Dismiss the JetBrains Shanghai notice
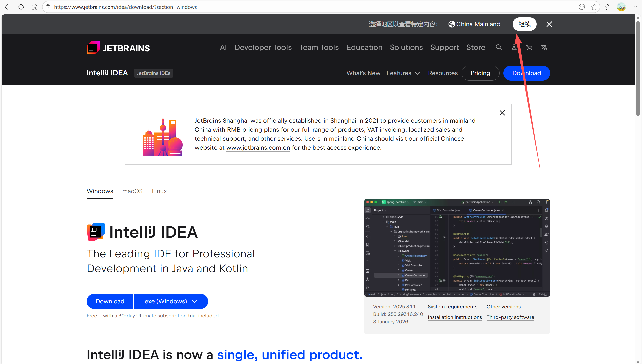 502,113
